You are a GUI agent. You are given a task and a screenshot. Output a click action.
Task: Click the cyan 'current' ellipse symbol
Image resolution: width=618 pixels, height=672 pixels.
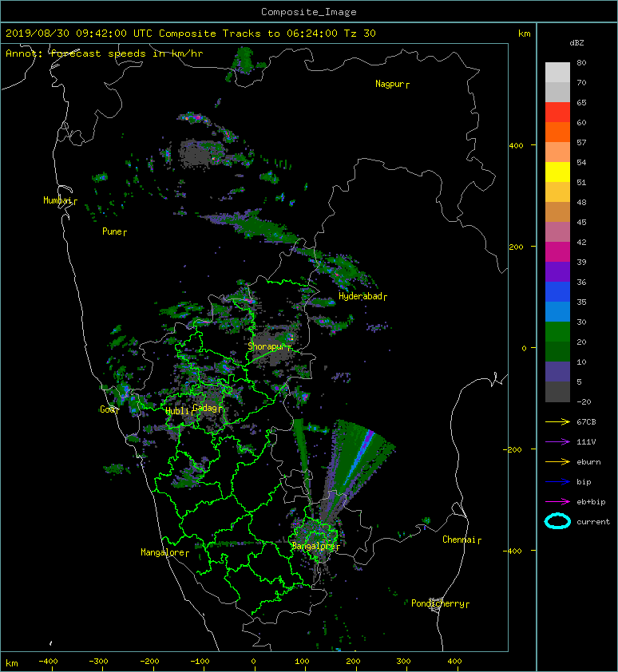tap(557, 522)
